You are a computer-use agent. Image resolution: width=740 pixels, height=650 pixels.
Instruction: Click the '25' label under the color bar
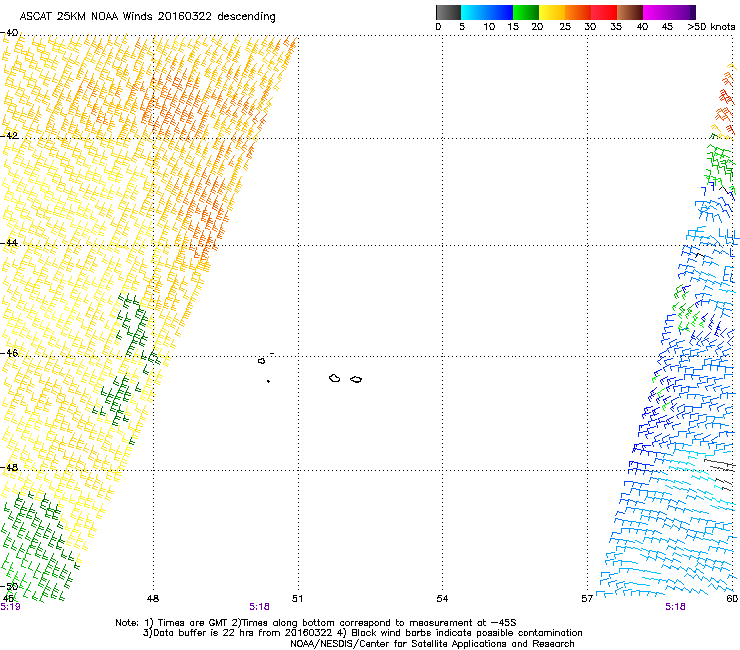pos(565,27)
